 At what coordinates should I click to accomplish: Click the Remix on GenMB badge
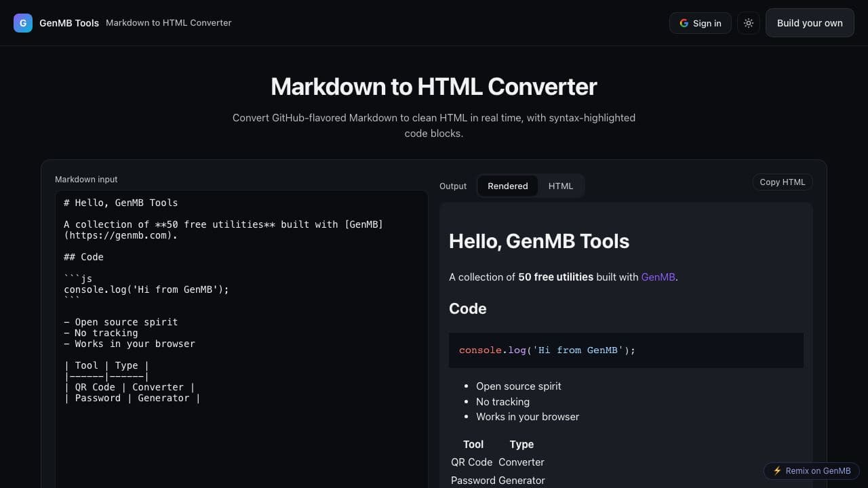[x=812, y=471]
